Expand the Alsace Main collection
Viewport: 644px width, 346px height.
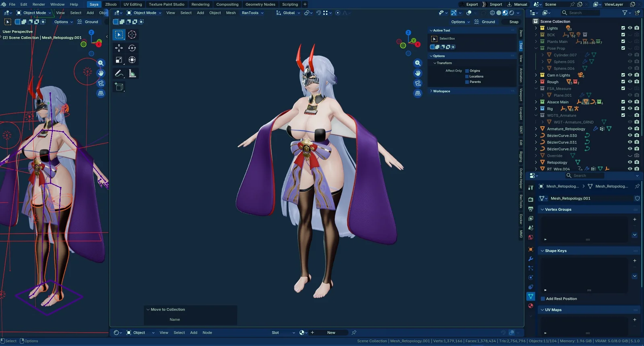click(536, 102)
